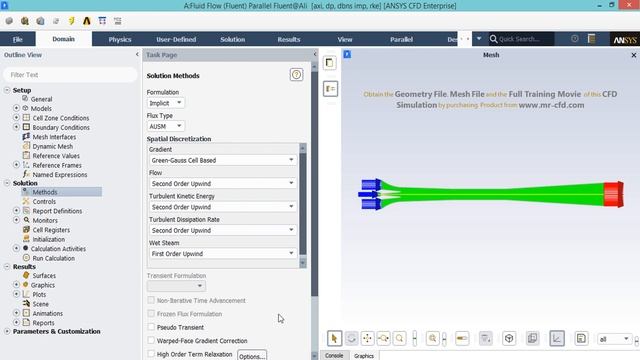Select Initialization in outline tree
Screen dimensions: 640x360
(49, 239)
